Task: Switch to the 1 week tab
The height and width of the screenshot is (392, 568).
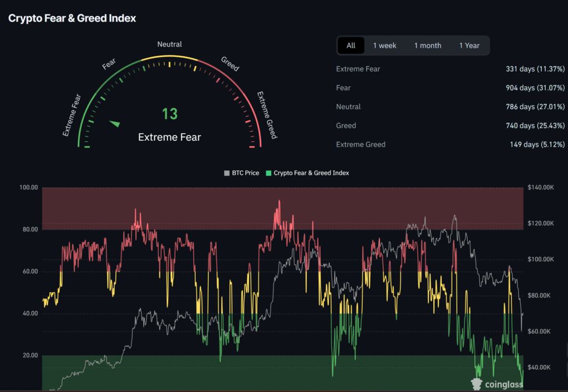Action: [384, 45]
